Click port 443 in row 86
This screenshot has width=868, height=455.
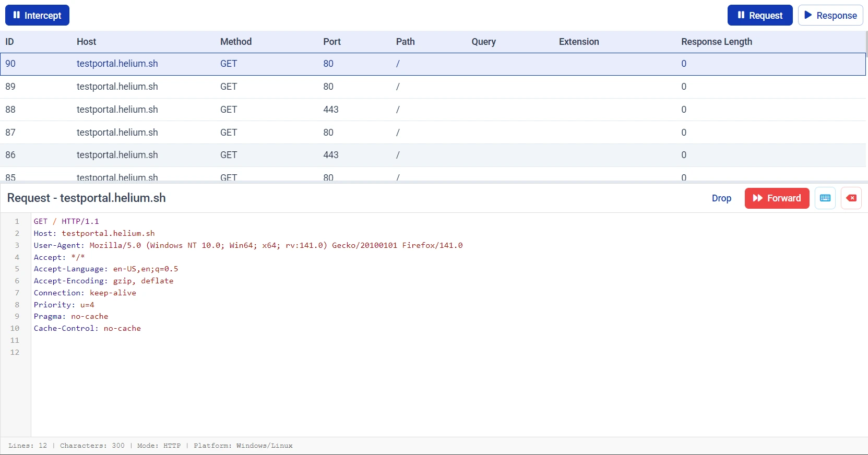(x=331, y=155)
